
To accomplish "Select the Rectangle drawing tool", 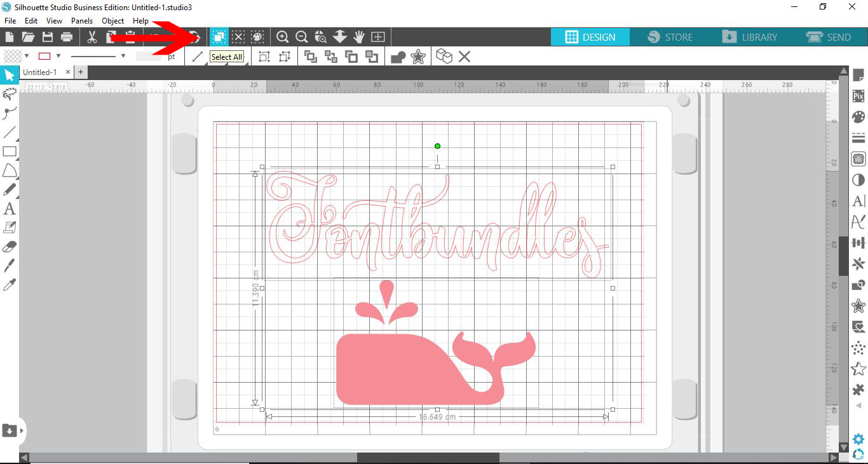I will coord(9,151).
